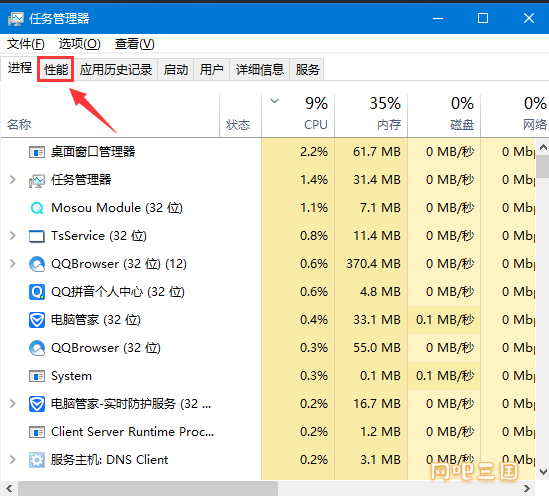The image size is (549, 496).
Task: Click the 370.4 MB memory value
Action: click(373, 264)
